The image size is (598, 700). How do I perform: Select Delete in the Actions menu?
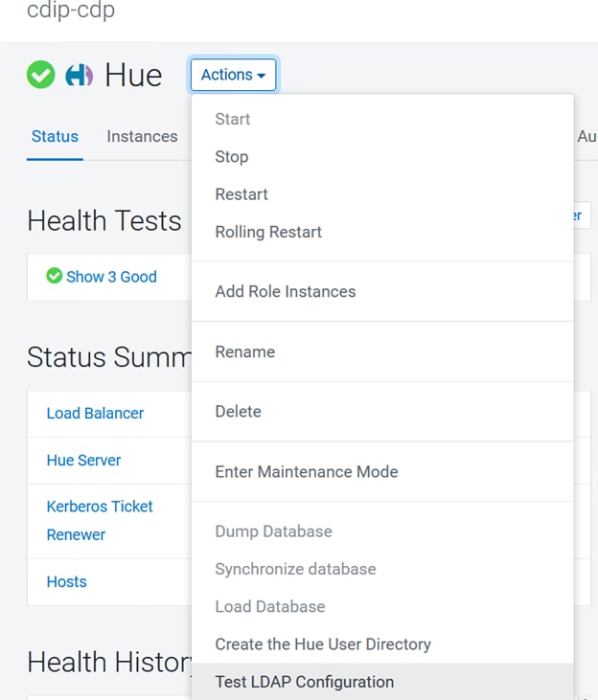coord(382,411)
